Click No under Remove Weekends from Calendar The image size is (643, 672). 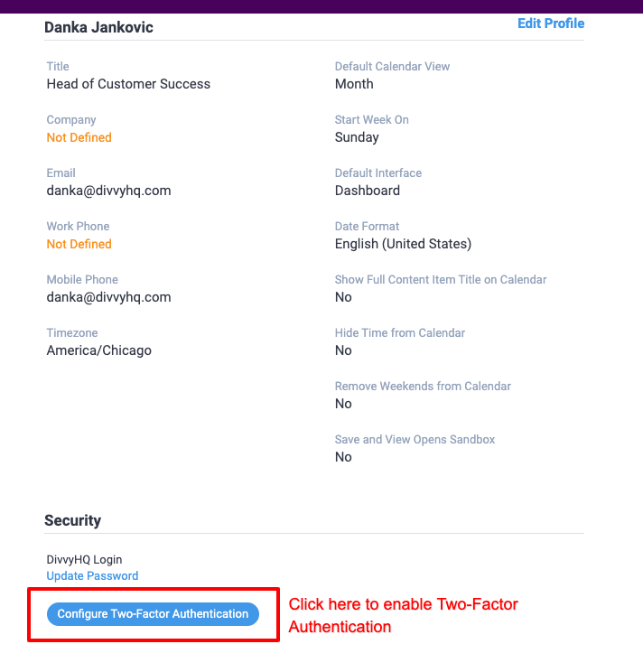343,404
